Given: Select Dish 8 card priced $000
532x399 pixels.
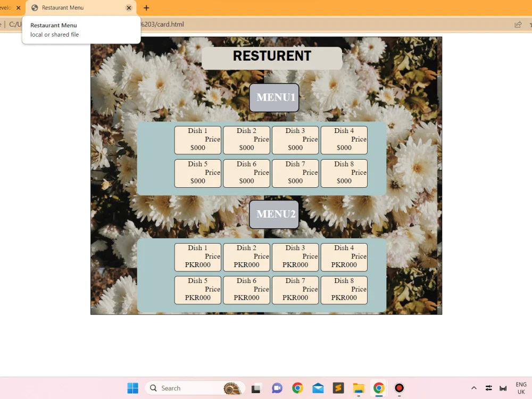Looking at the screenshot, I should point(344,173).
